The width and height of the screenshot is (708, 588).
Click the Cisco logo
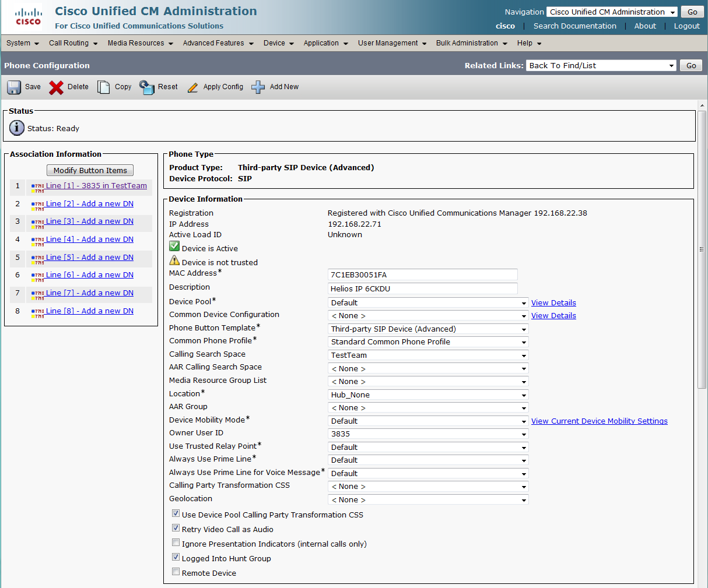28,16
